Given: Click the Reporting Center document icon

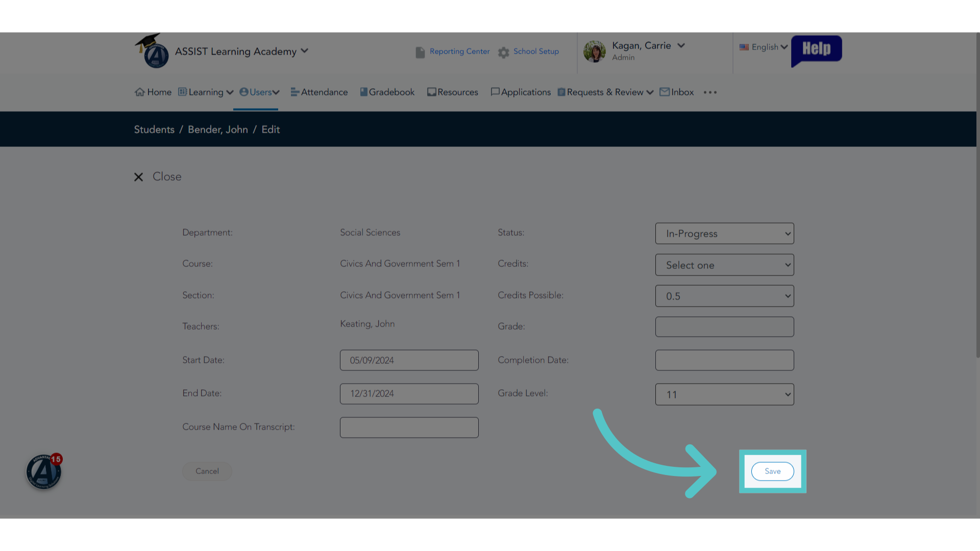Looking at the screenshot, I should (420, 52).
